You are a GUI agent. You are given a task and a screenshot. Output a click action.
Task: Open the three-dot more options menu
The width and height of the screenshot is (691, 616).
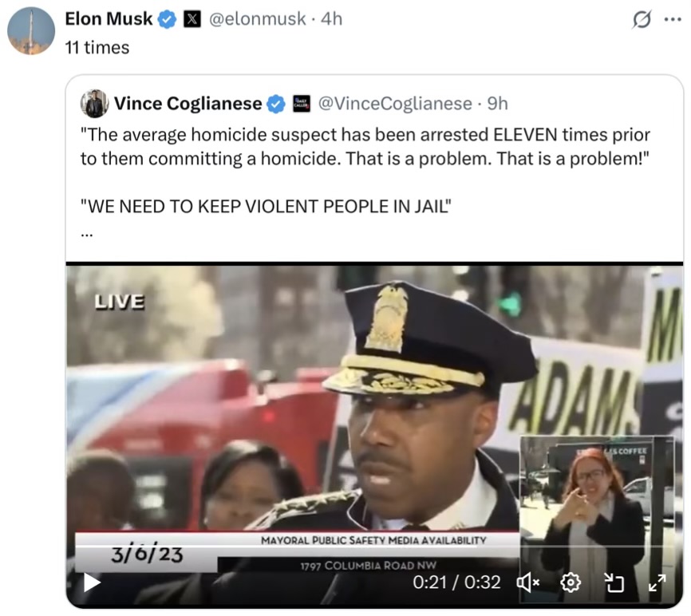point(673,19)
